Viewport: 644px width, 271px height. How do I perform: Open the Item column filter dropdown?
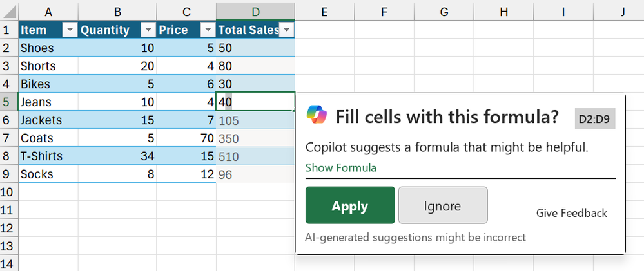pyautogui.click(x=70, y=30)
